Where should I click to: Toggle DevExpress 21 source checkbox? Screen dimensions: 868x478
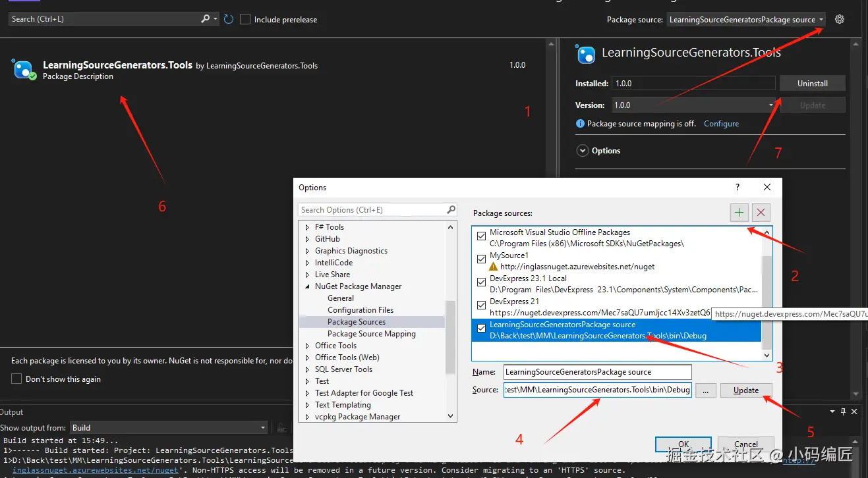[x=482, y=306]
